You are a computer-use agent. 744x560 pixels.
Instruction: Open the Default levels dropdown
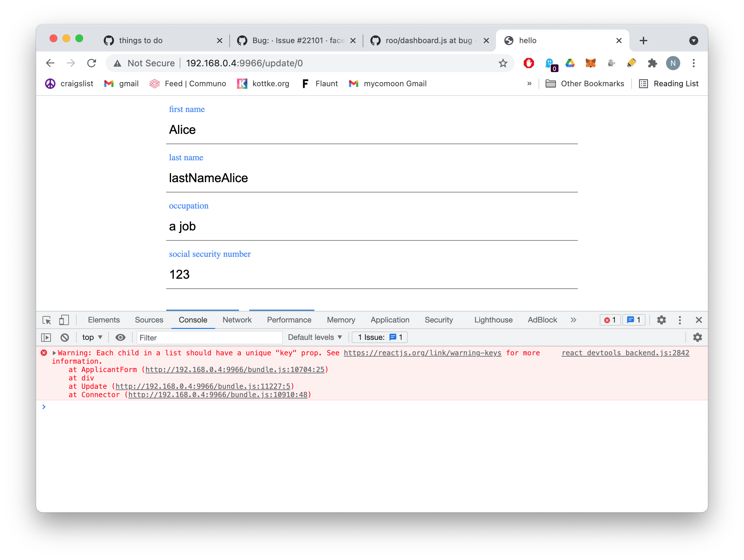click(x=315, y=338)
